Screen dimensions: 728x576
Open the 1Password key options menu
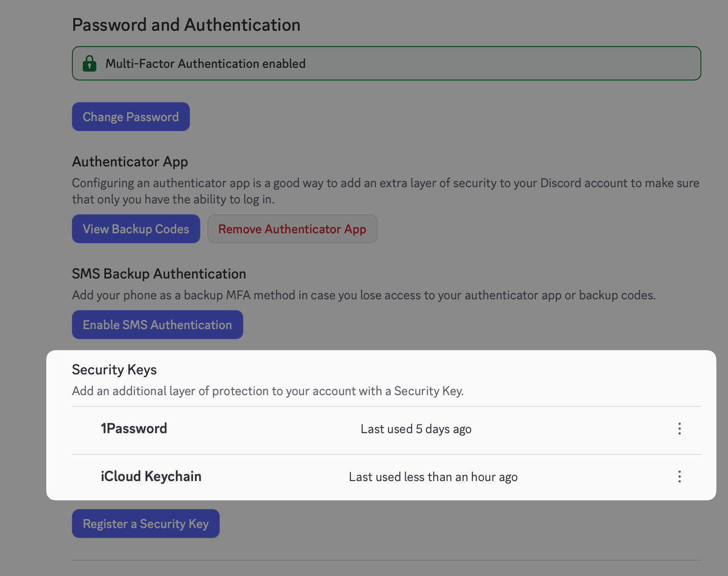click(x=679, y=429)
